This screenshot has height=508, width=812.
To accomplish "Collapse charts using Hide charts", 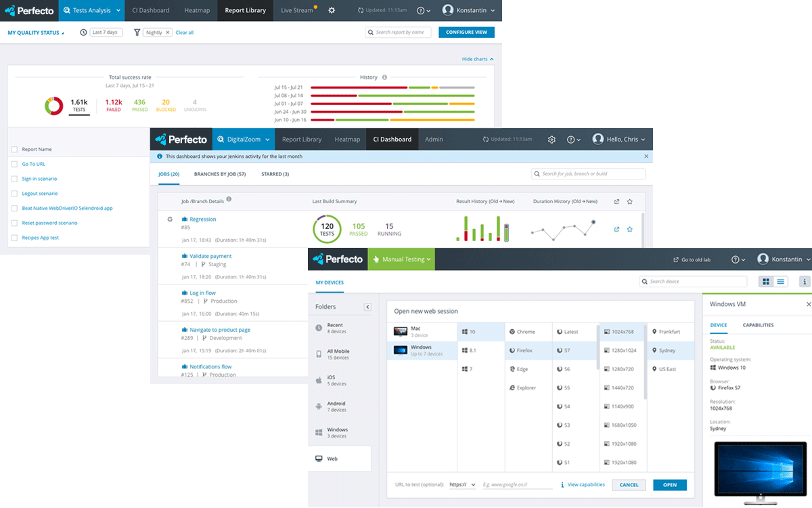I will click(x=478, y=59).
